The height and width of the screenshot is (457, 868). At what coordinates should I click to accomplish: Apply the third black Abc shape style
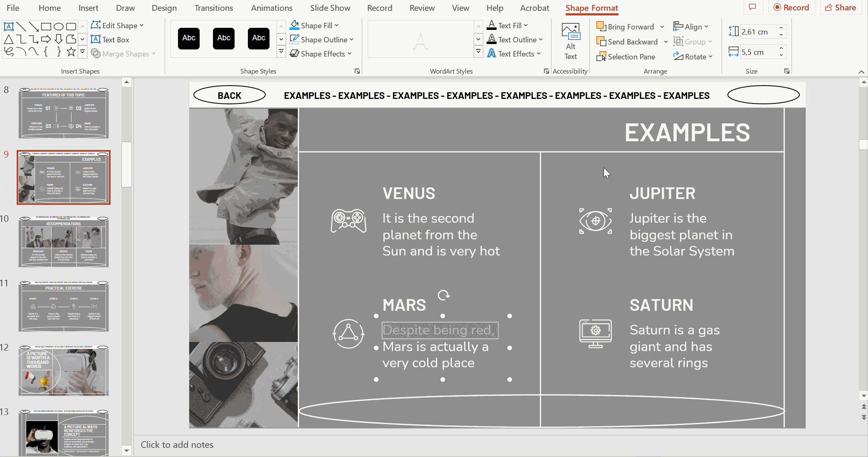point(259,38)
